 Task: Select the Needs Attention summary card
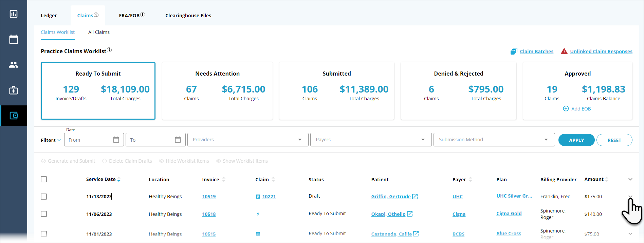point(217,90)
